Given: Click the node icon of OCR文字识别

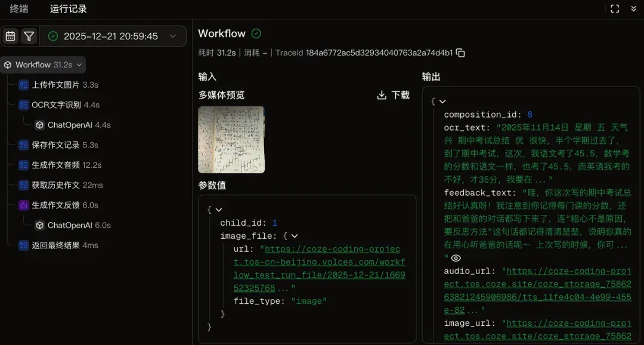Looking at the screenshot, I should point(23,105).
